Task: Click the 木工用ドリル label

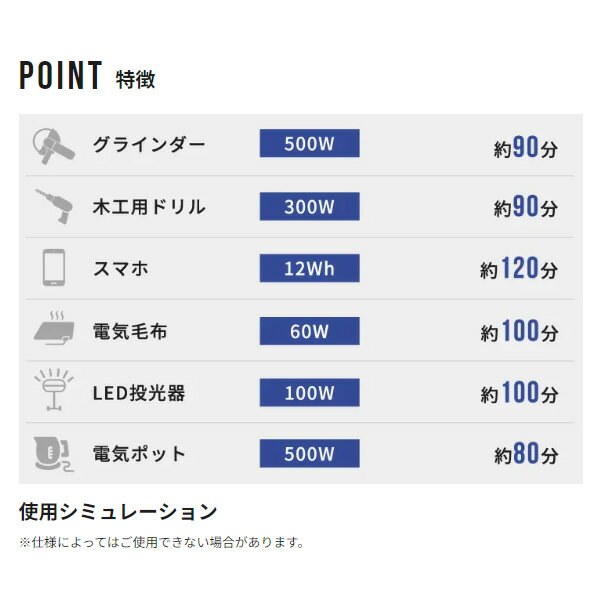Action: coord(148,206)
